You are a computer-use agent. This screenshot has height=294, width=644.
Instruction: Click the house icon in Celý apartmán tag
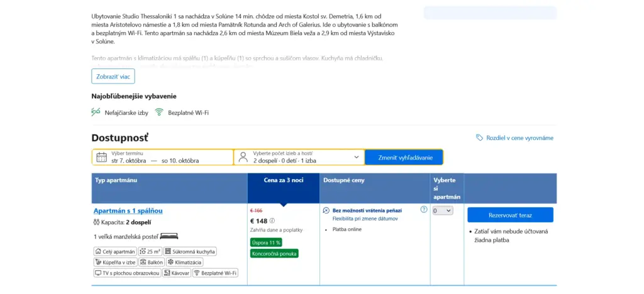click(98, 251)
